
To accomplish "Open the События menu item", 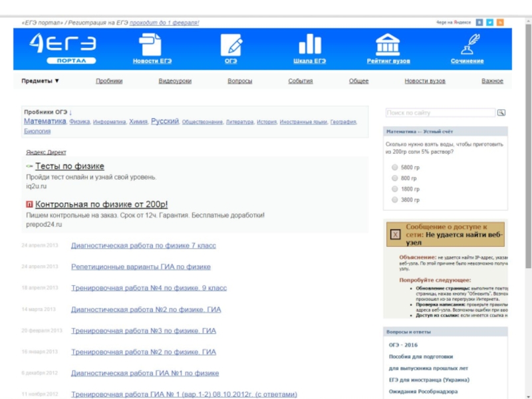I will (x=301, y=80).
